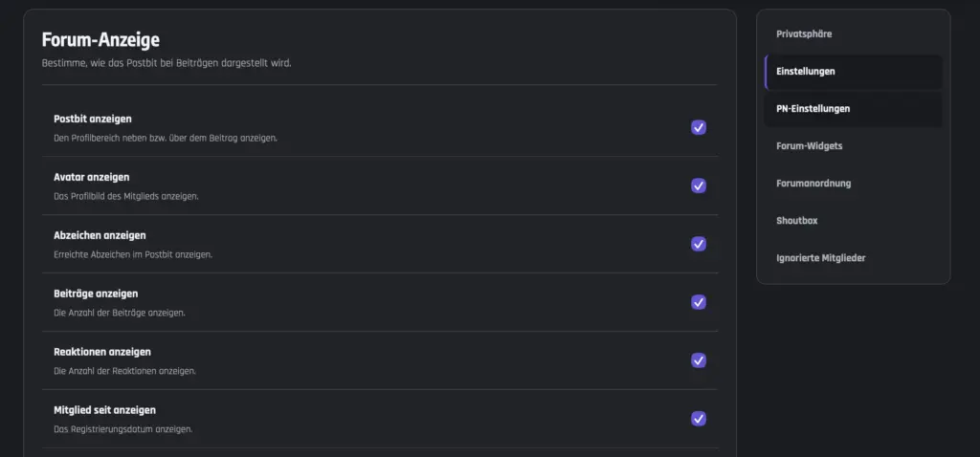Toggle the Avatar anzeigen checkbox
This screenshot has height=457, width=980.
pyautogui.click(x=698, y=185)
